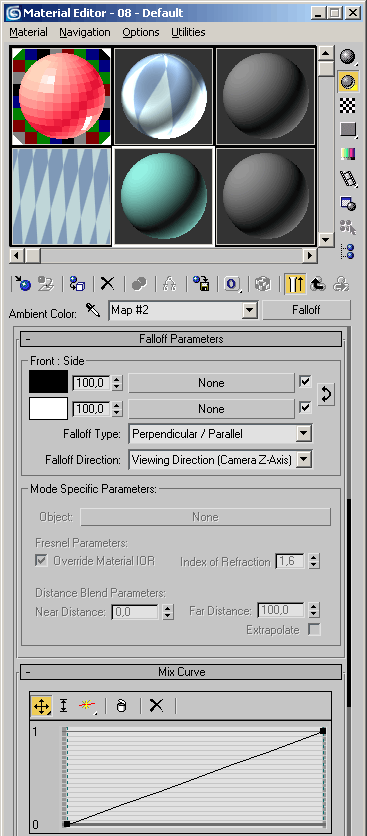Click the Get Material icon
This screenshot has height=836, width=367.
pos(22,284)
